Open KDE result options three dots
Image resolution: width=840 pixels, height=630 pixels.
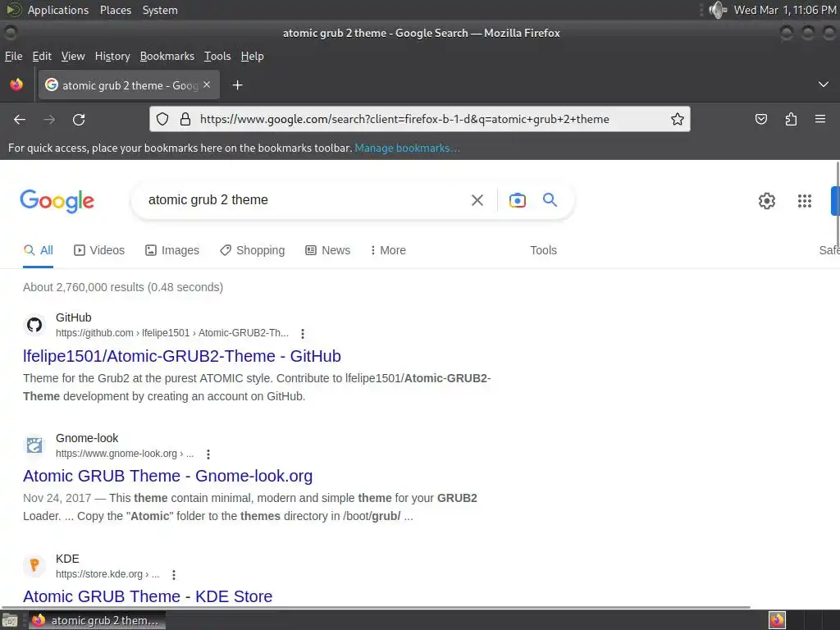(x=174, y=575)
